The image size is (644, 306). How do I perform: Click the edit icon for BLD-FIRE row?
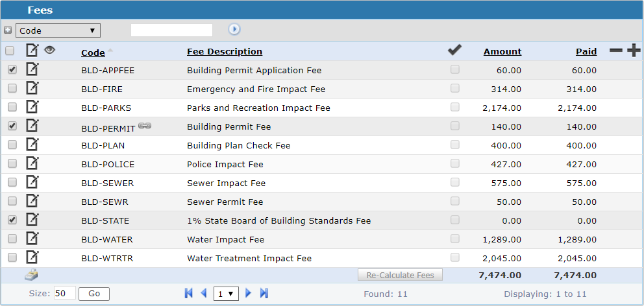coord(32,89)
